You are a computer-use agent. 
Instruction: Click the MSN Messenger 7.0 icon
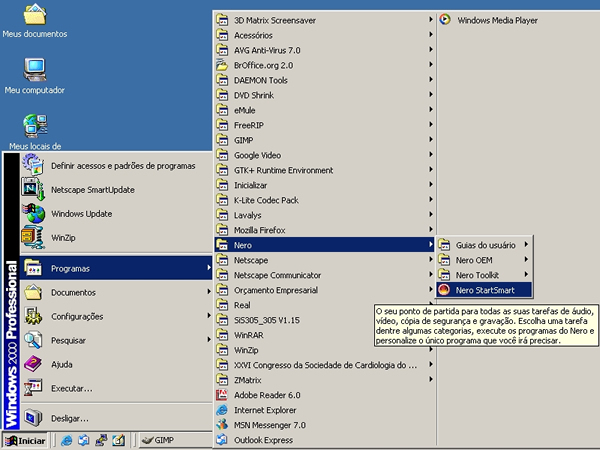tap(222, 425)
